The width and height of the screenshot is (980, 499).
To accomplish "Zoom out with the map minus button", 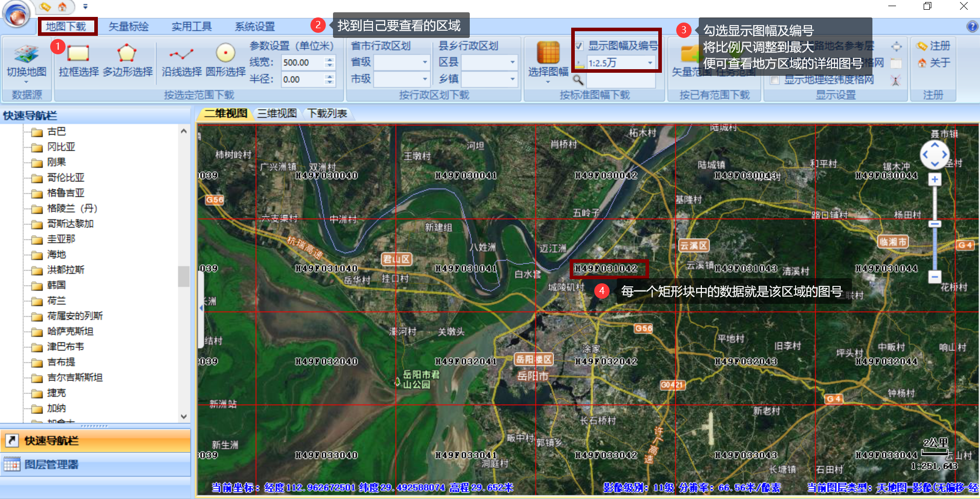I will click(935, 277).
